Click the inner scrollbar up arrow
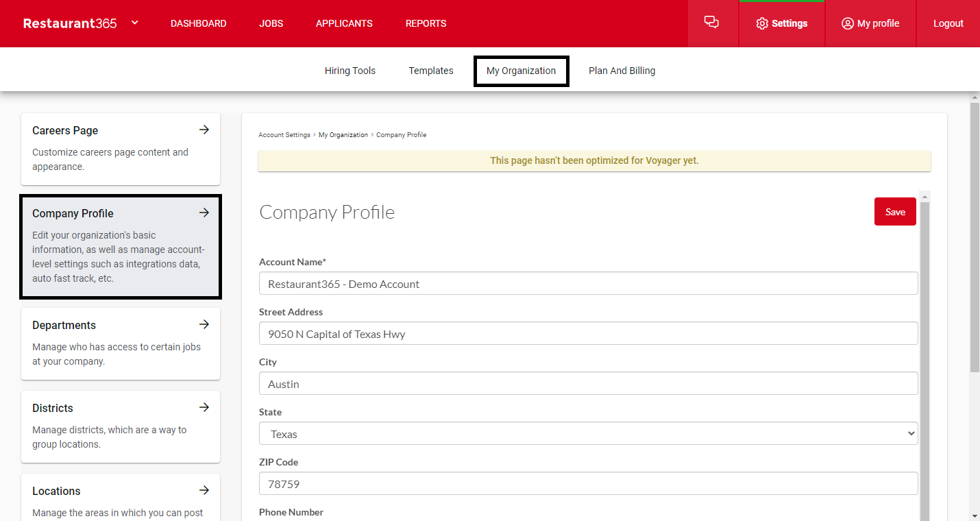980x521 pixels. pos(924,197)
